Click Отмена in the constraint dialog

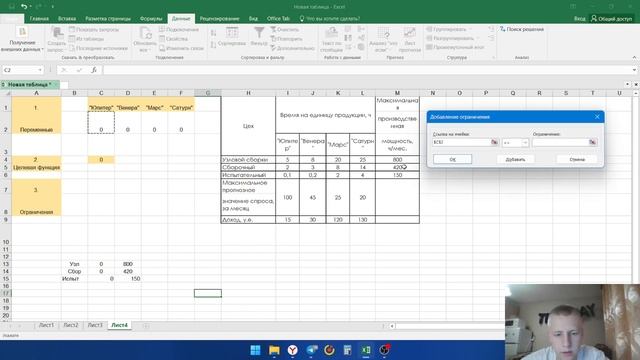coord(577,159)
